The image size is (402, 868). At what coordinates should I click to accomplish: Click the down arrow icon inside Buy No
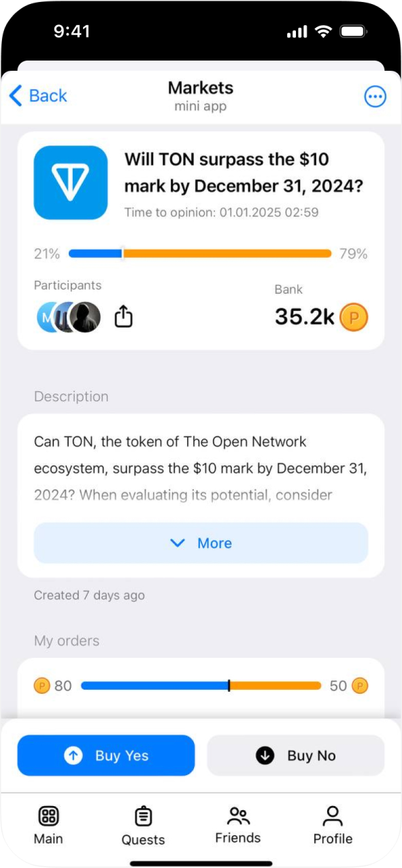coord(263,755)
